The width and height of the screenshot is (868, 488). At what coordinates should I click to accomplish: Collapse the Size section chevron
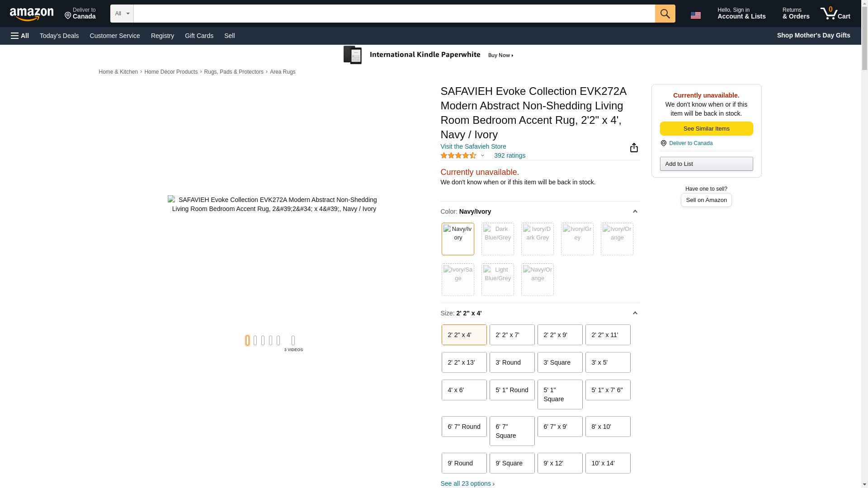point(635,313)
